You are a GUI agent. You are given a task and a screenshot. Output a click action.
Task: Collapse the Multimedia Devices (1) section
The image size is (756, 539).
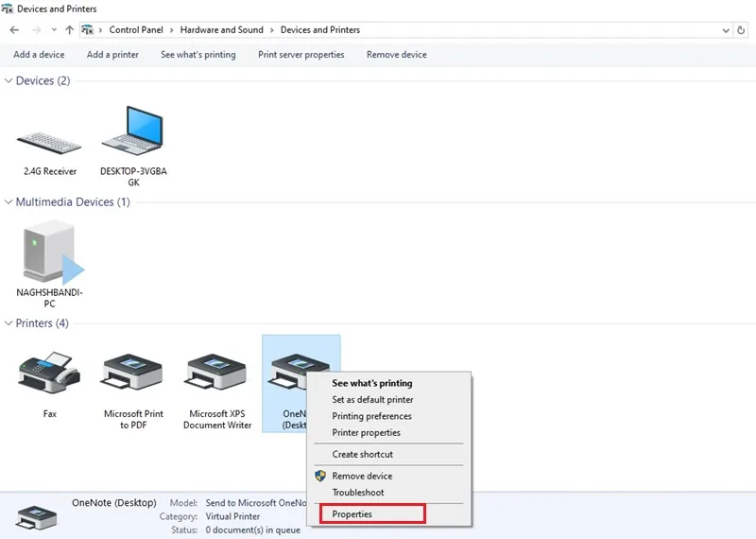[x=9, y=201]
